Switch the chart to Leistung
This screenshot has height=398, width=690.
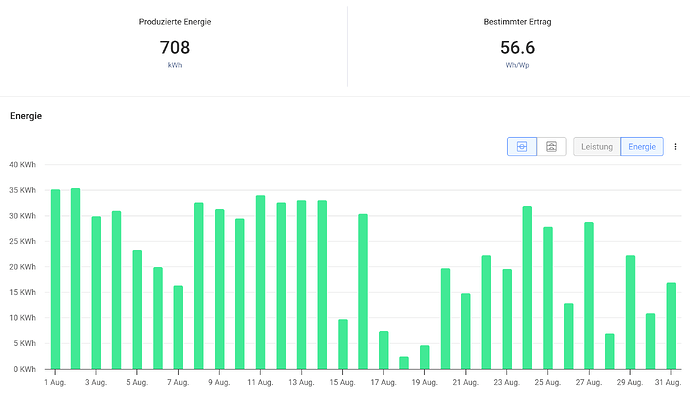pyautogui.click(x=597, y=147)
